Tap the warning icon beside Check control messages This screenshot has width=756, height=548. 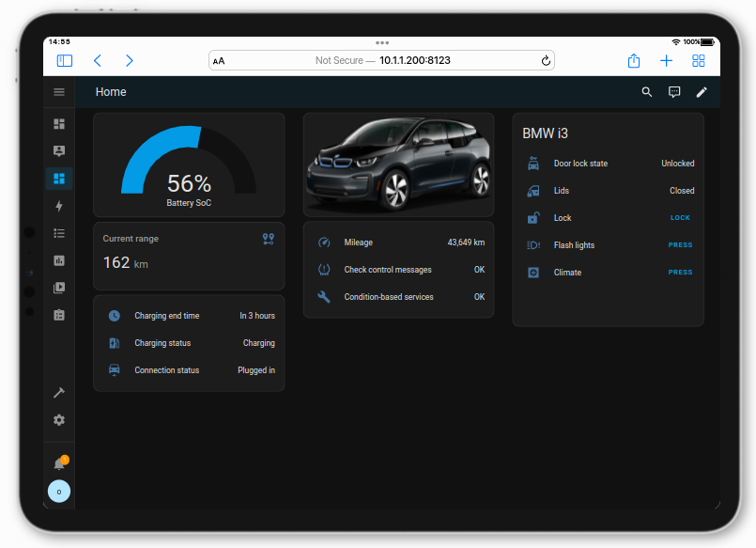pos(324,270)
